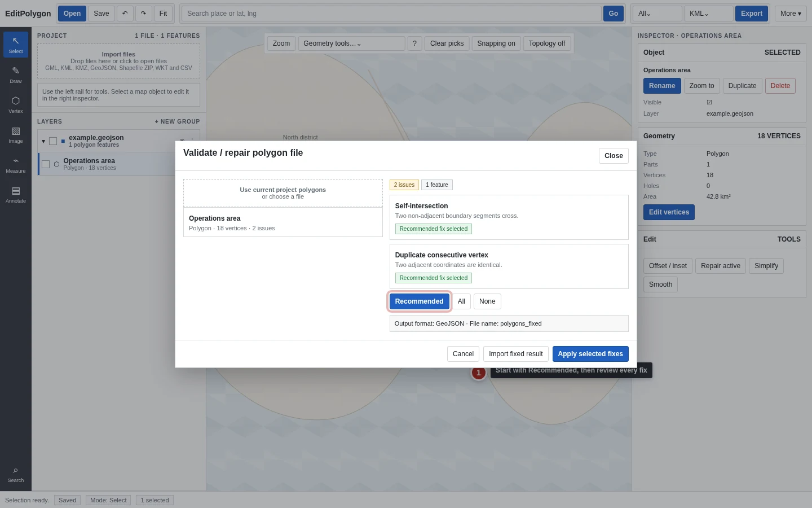Click the Export button

[x=752, y=14]
